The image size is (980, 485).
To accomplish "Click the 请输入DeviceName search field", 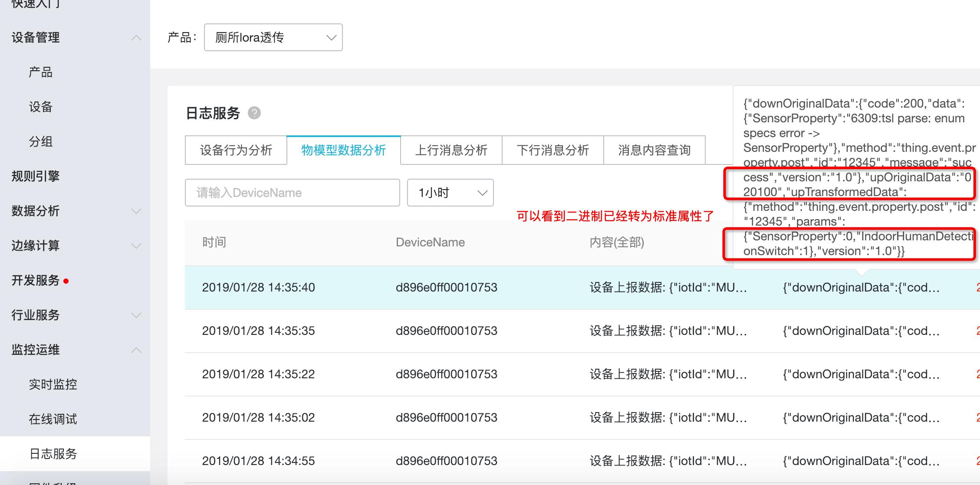I will 293,193.
